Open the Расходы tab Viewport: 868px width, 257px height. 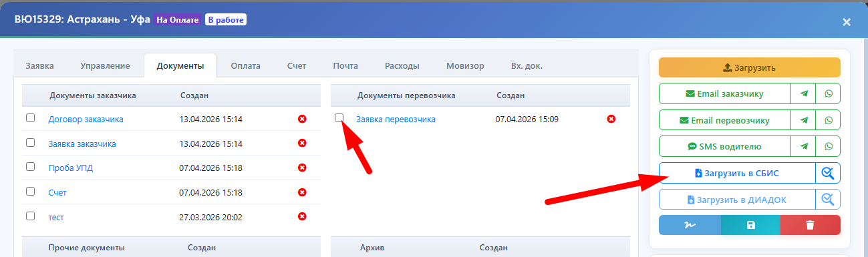[x=402, y=65]
